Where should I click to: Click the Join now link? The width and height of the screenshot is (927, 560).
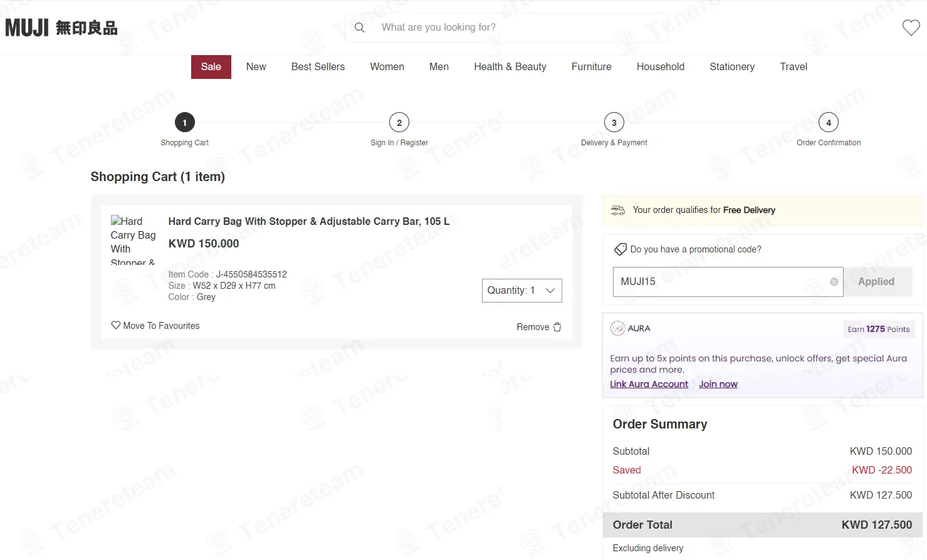pos(718,384)
